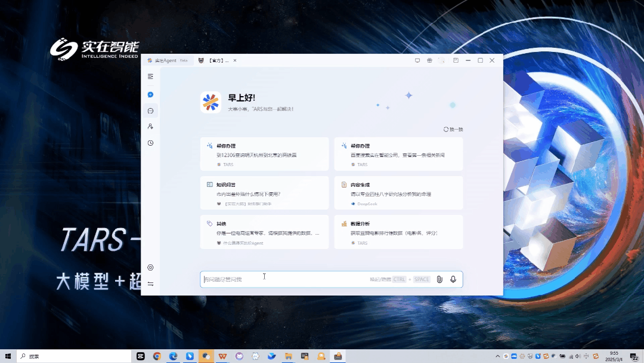The width and height of the screenshot is (644, 363).
Task: Open the Windows Start menu on the taskbar
Action: point(8,355)
